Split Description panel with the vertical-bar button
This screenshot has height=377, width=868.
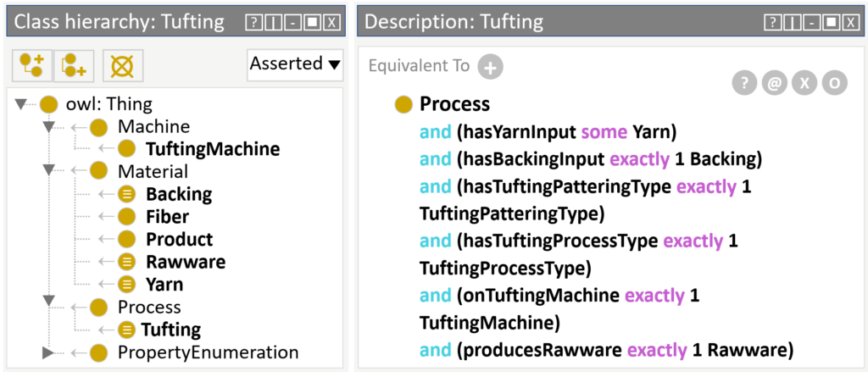point(792,23)
